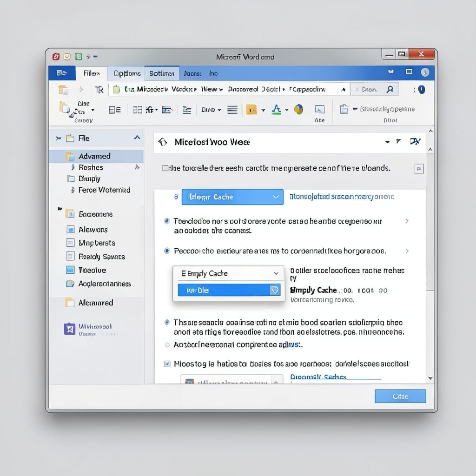476x476 pixels.
Task: Select the Advanced item in the sidebar
Action: pos(96,156)
